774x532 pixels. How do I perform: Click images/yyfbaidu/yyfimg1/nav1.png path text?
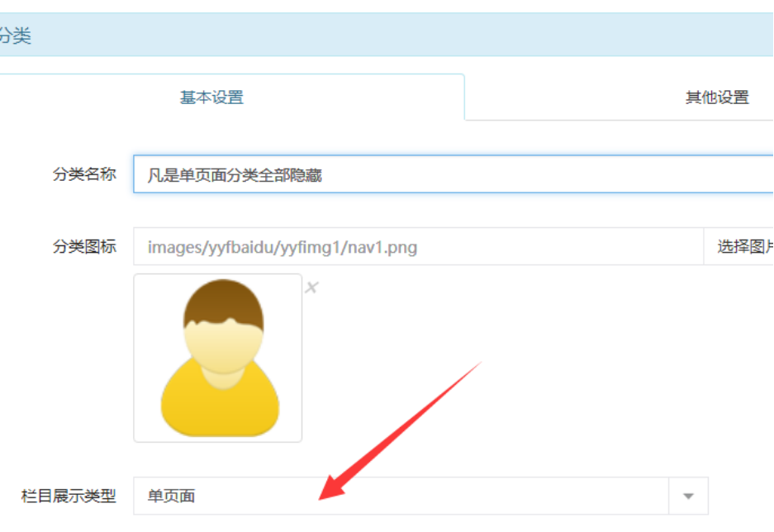[283, 247]
